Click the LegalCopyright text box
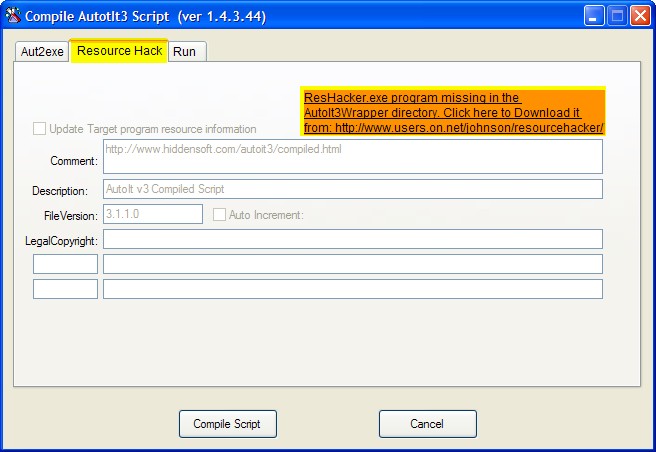This screenshot has height=452, width=656. pyautogui.click(x=352, y=239)
